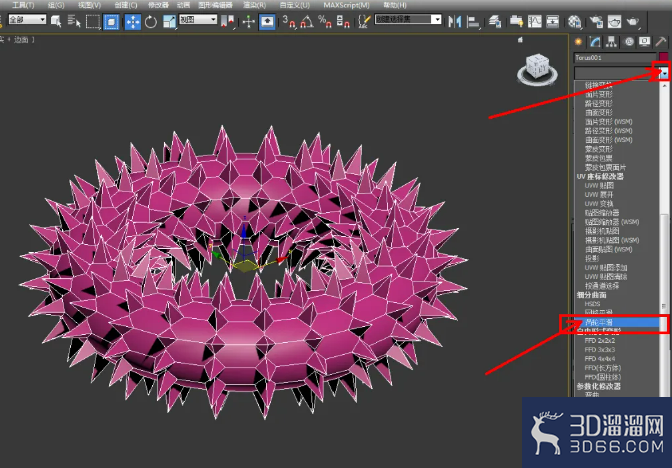Open Edit Named Selection Sets
The image size is (672, 468).
[364, 21]
